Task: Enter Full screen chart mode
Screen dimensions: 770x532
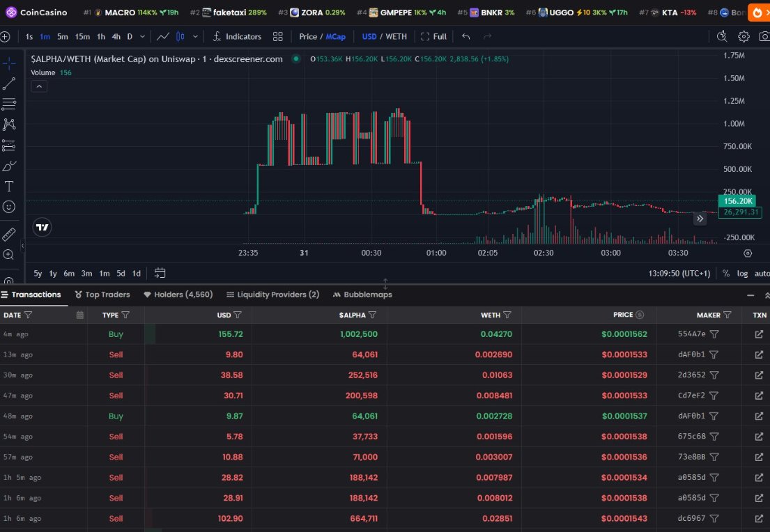Action: point(433,36)
